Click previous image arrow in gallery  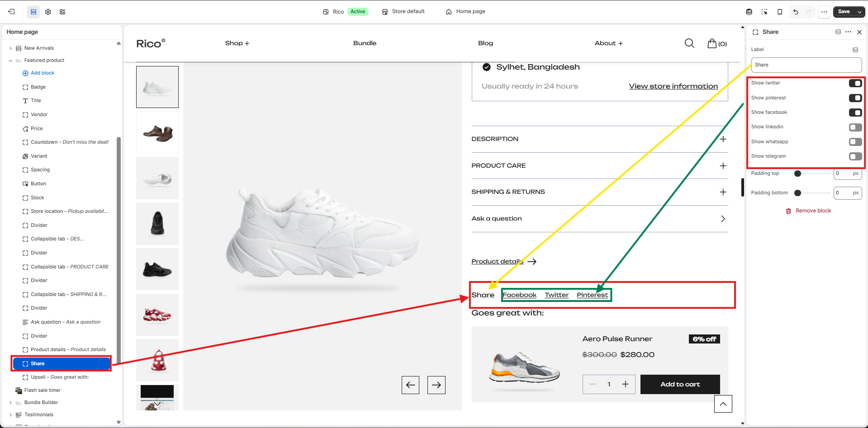click(x=410, y=385)
